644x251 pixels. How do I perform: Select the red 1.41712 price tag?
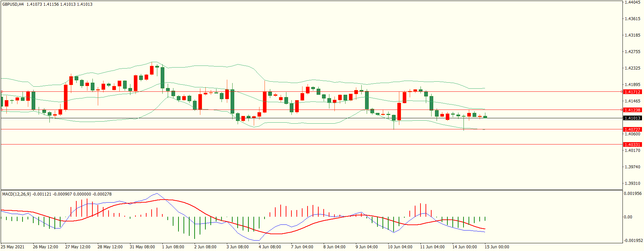click(x=632, y=92)
